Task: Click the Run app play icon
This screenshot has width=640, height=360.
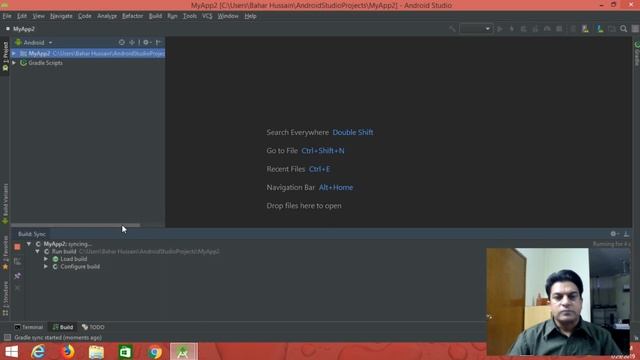Action: click(500, 29)
